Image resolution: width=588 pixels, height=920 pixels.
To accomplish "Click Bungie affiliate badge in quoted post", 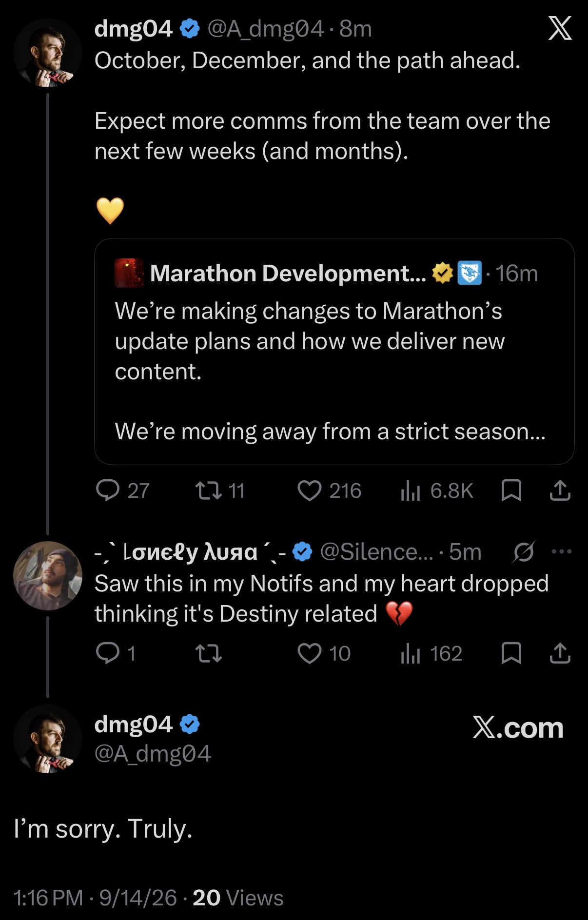I will (x=470, y=273).
